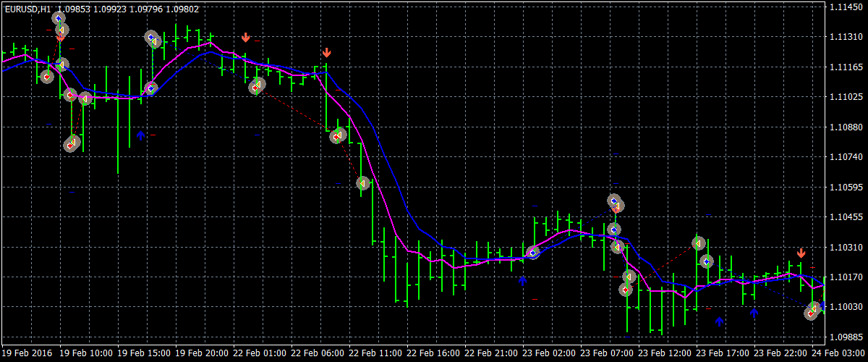Click the 1.10740 price axis label
Screen dimensions: 868x362
846,156
